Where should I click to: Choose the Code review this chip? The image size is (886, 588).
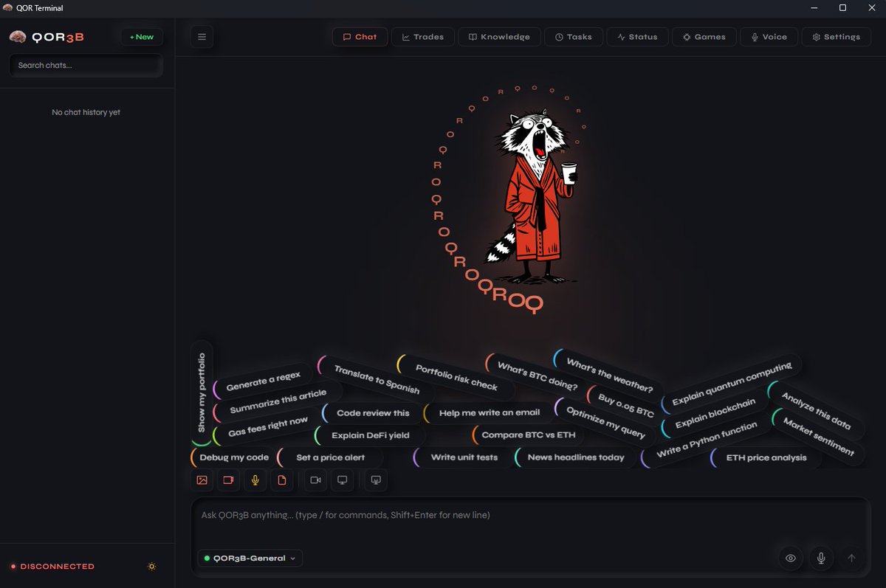coord(373,413)
